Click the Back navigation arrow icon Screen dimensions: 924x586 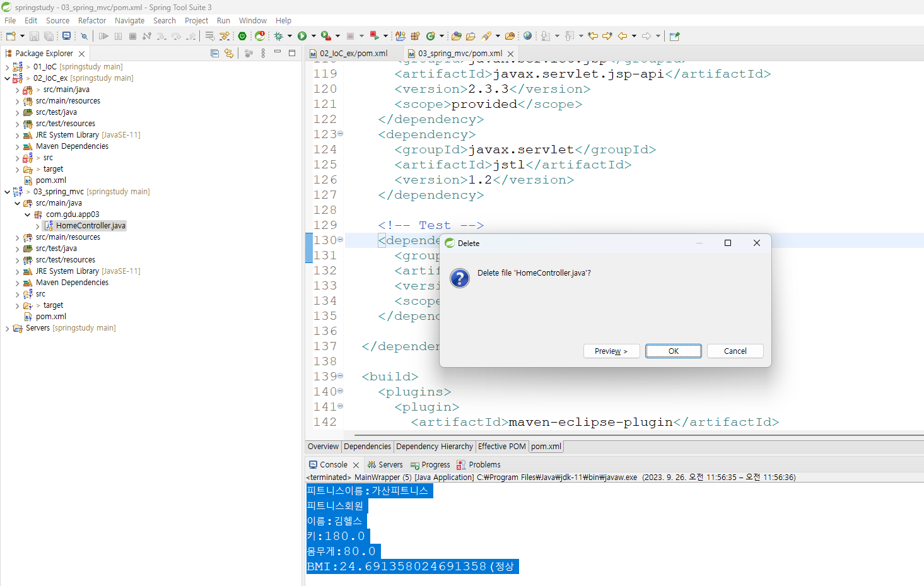click(623, 36)
